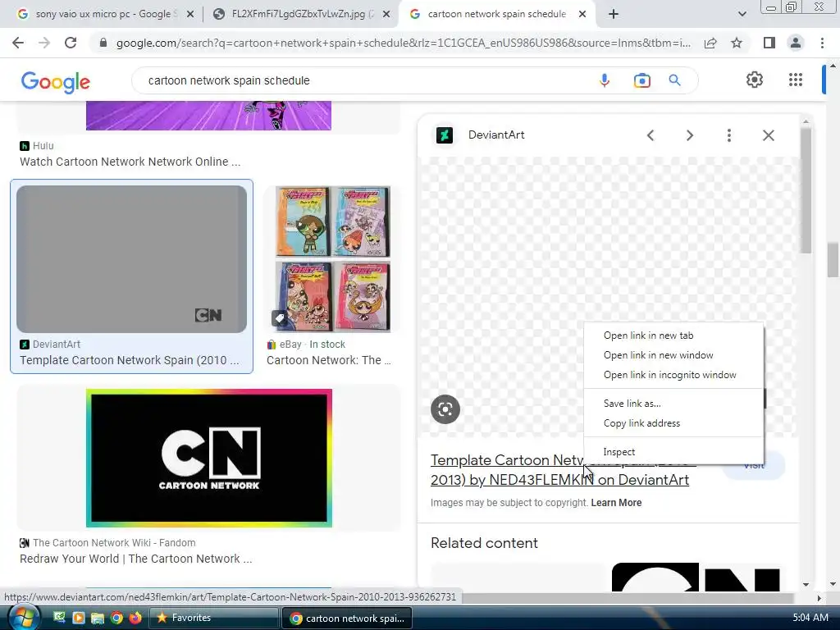This screenshot has width=840, height=630.
Task: Launch Firefox from the taskbar
Action: coord(135,618)
